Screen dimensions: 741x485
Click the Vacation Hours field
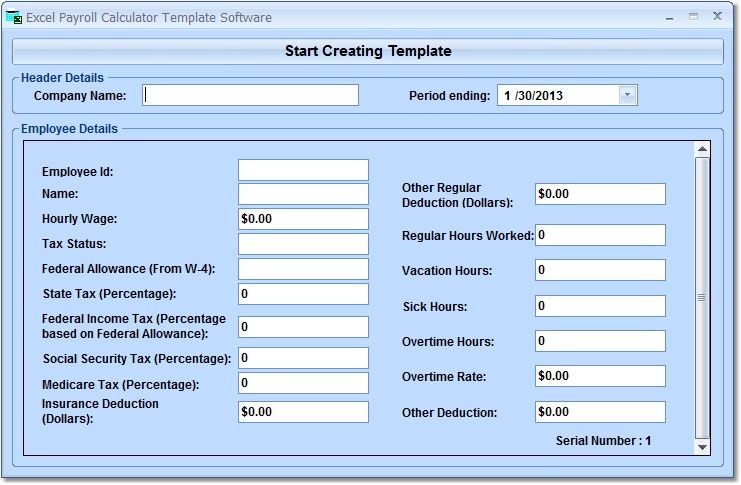point(600,270)
